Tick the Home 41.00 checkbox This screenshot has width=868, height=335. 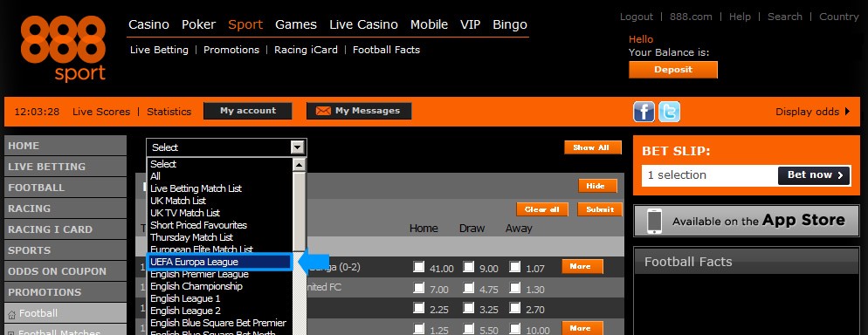(419, 267)
